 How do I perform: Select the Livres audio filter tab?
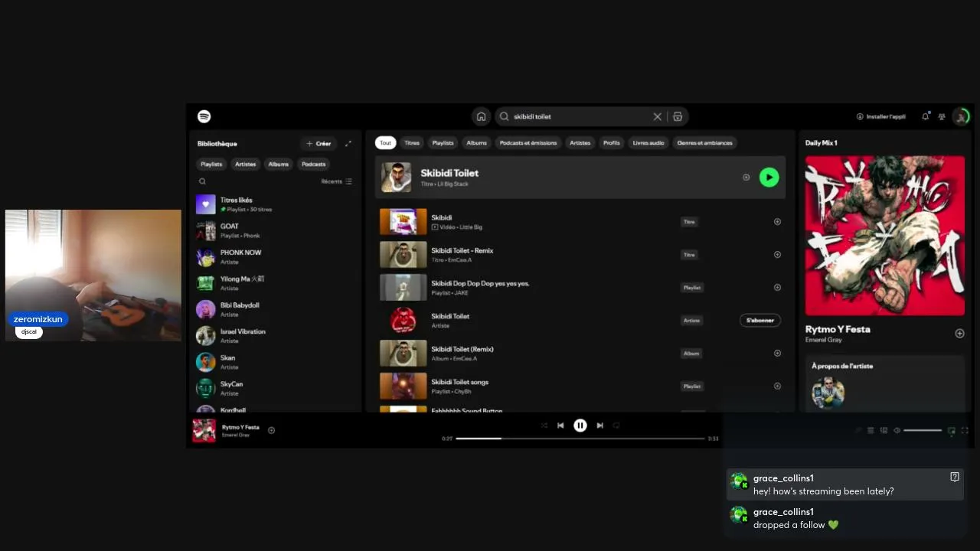pyautogui.click(x=648, y=142)
